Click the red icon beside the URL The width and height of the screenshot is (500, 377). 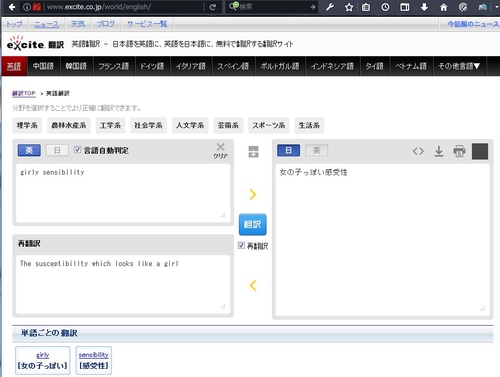coord(37,7)
